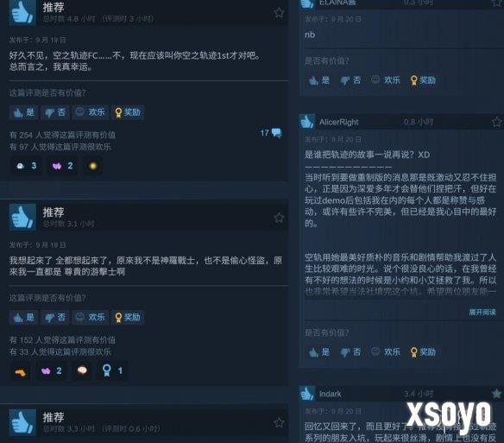Click 欢乐 on the second review
Screen dimensions: 504x443
tap(90, 318)
